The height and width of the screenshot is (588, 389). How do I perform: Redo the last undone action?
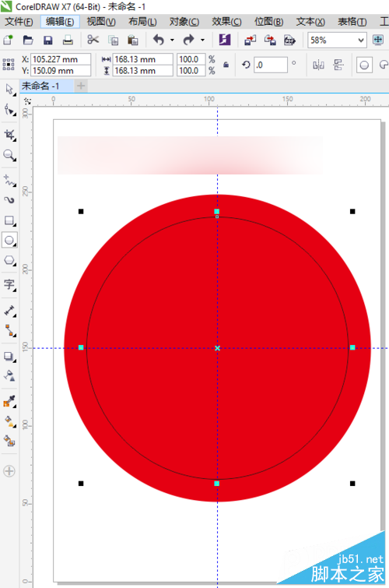click(188, 40)
